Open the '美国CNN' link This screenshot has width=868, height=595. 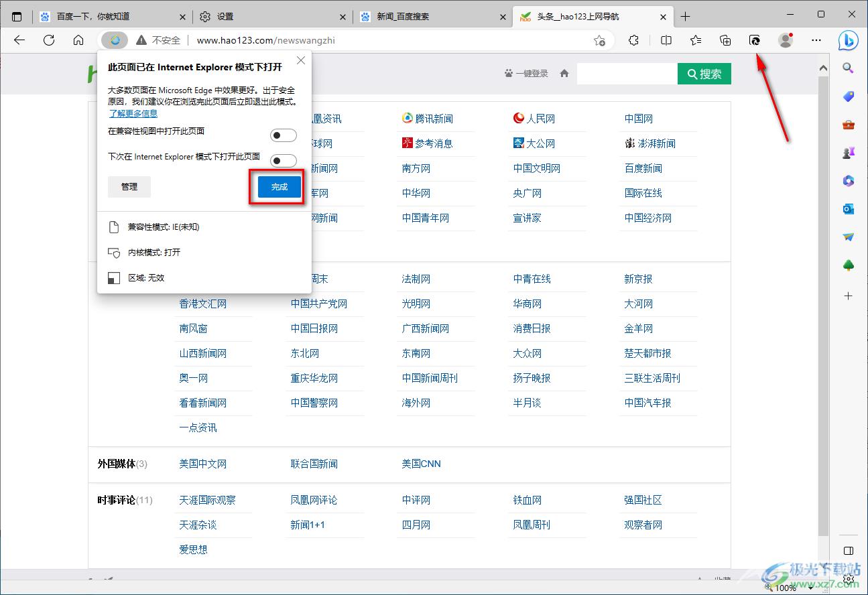pos(422,464)
